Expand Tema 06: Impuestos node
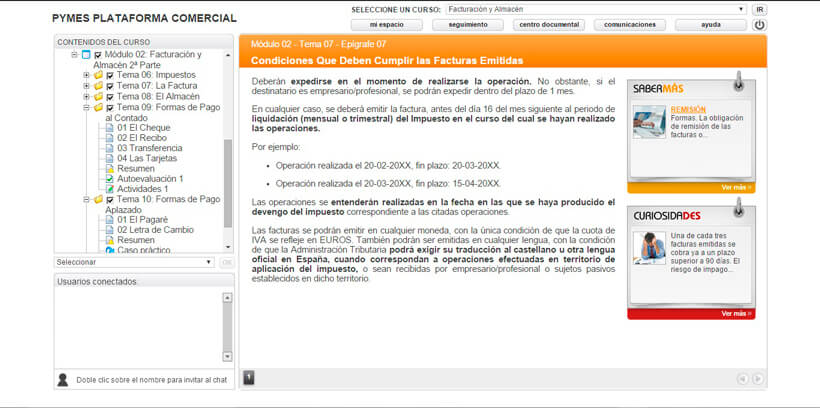Screen dimensions: 820x408 click(x=86, y=75)
